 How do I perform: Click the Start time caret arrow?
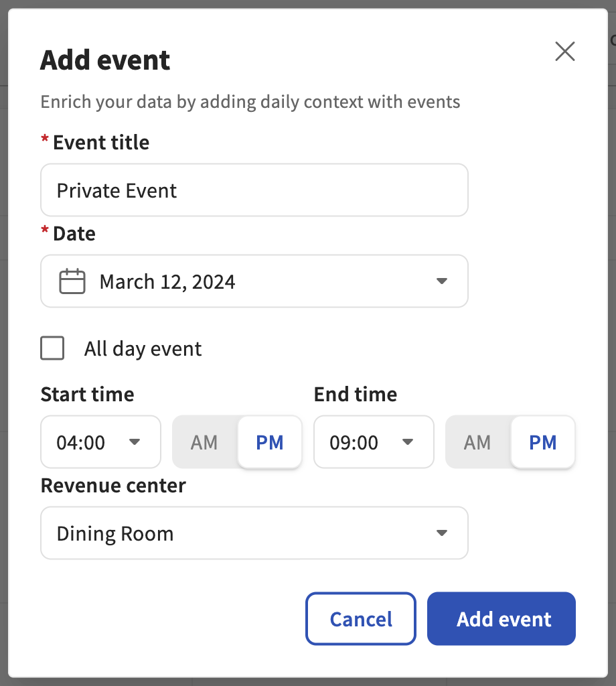135,442
